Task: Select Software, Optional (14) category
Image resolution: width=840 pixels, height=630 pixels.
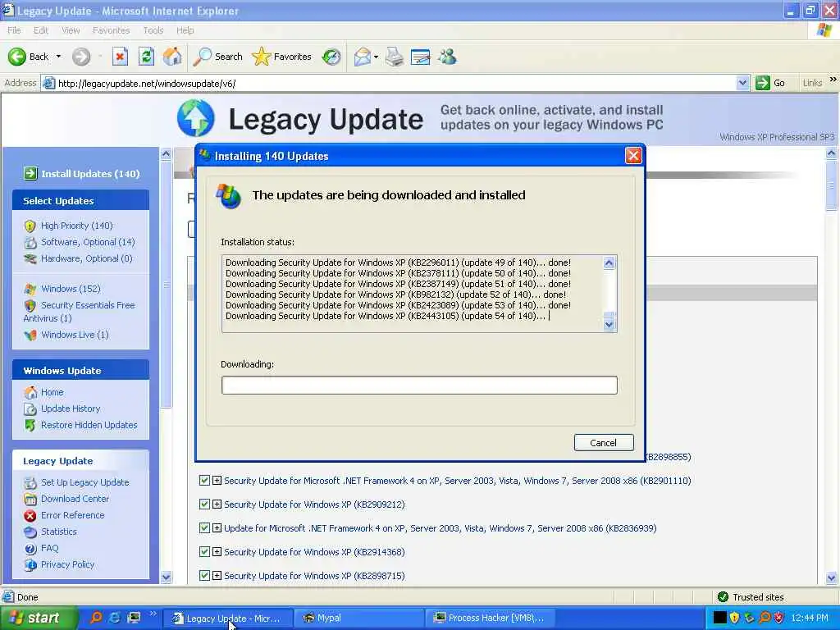Action: [88, 242]
